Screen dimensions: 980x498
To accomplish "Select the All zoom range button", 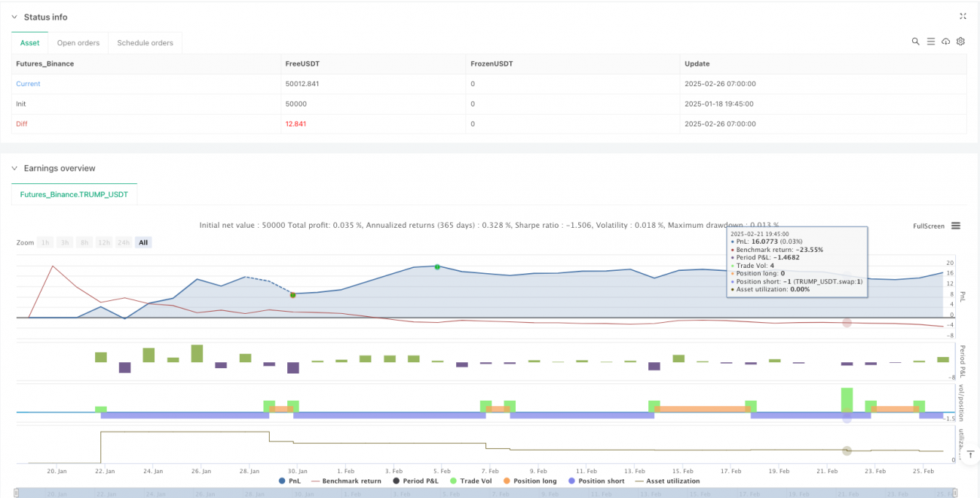I will coord(143,242).
